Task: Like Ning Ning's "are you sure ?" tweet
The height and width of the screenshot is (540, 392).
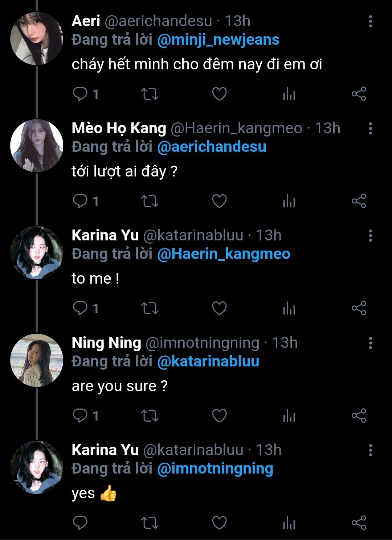Action: point(219,415)
